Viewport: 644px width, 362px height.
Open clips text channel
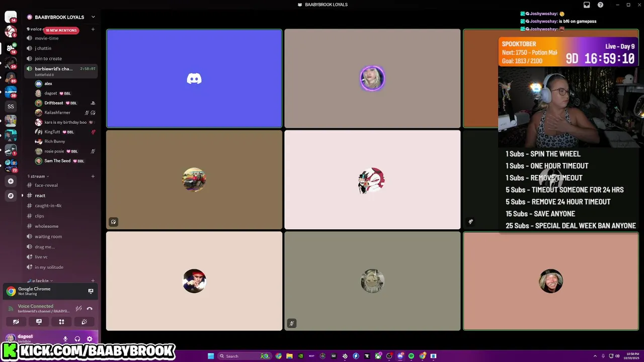pyautogui.click(x=61, y=216)
